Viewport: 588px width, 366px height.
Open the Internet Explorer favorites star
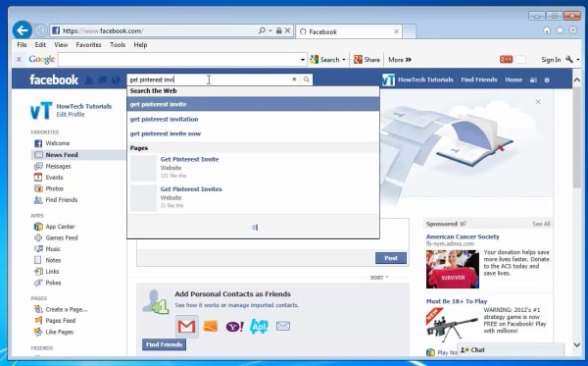(x=560, y=30)
